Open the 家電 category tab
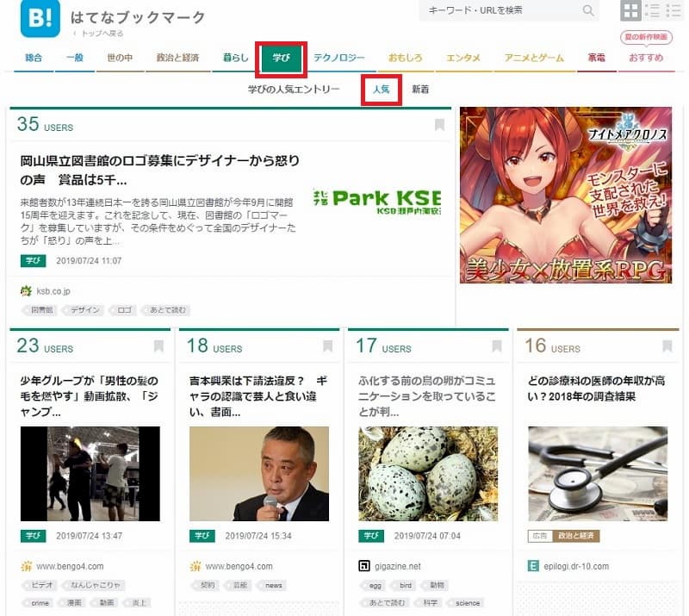Image resolution: width=689 pixels, height=616 pixels. click(596, 58)
